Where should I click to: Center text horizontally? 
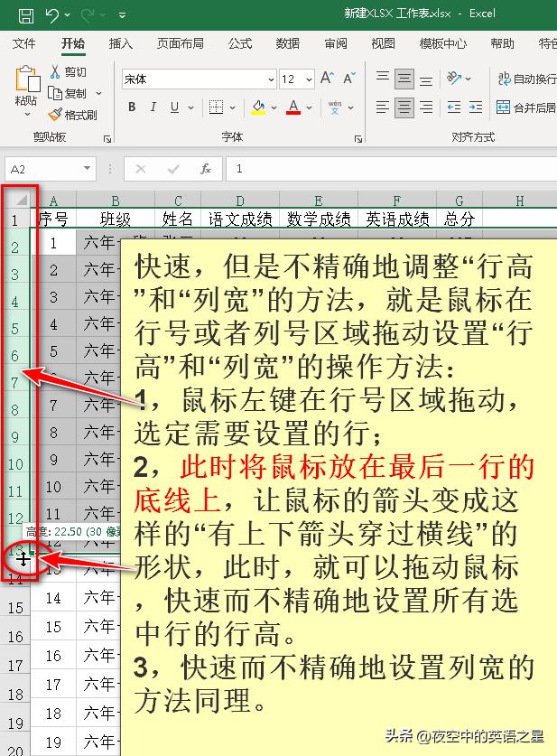[x=404, y=107]
